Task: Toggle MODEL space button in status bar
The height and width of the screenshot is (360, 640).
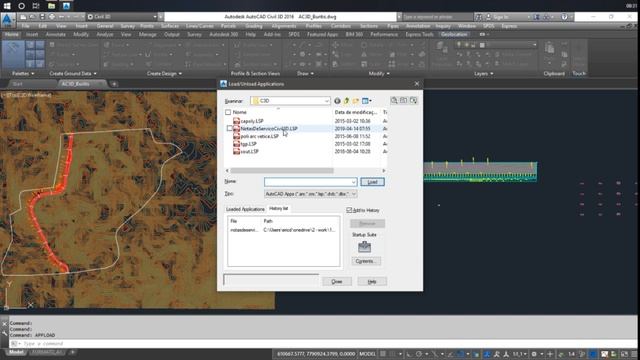Action: (x=367, y=354)
